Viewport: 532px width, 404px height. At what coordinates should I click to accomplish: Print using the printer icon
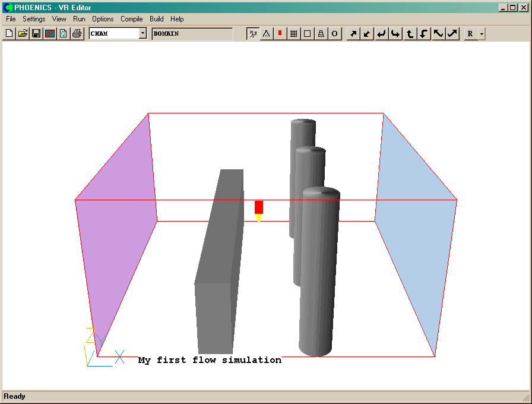click(x=77, y=34)
